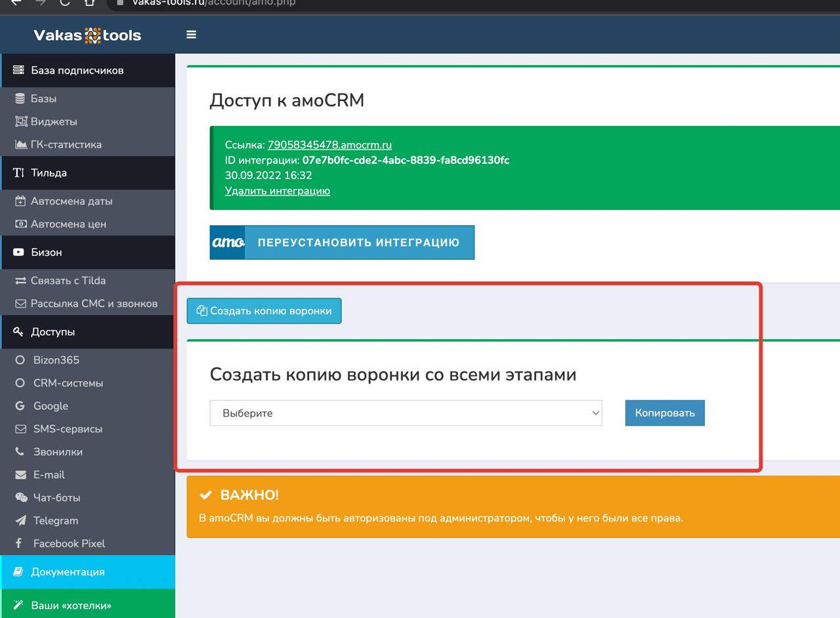The height and width of the screenshot is (618, 840).
Task: Click the Автосмена даты calendar icon
Action: tap(20, 201)
